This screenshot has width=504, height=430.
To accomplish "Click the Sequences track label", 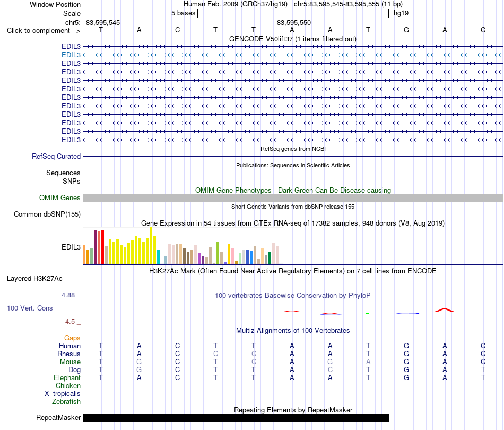I will coord(63,173).
